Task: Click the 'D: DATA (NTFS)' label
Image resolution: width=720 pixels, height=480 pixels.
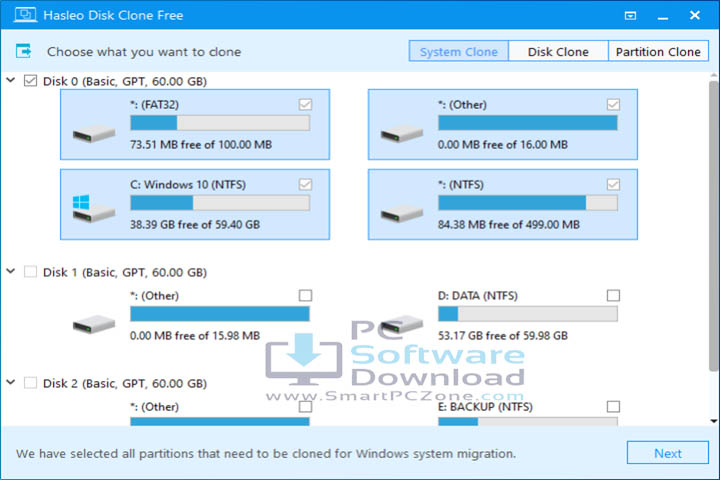Action: tap(478, 296)
